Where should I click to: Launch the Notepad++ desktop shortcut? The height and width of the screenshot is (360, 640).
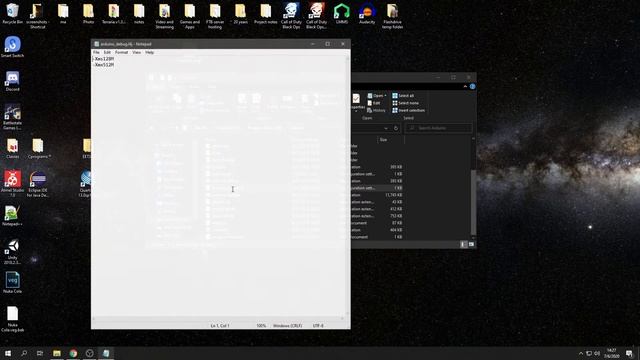[12, 216]
